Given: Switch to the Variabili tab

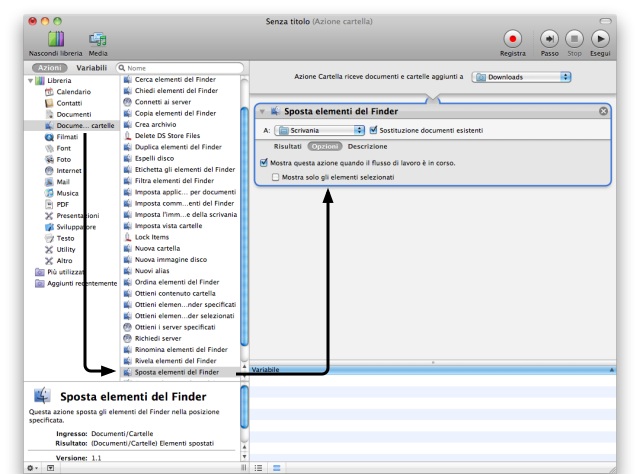Looking at the screenshot, I should point(91,68).
